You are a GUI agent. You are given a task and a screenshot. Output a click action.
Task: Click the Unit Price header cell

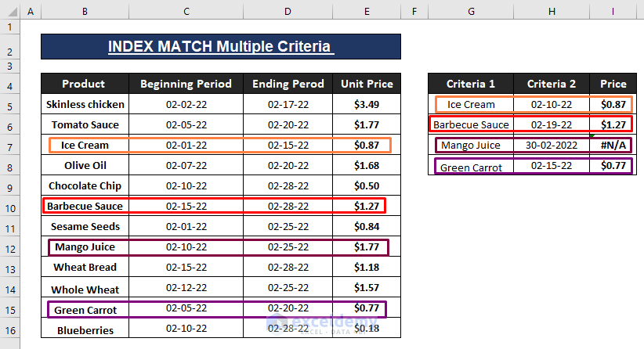[367, 84]
